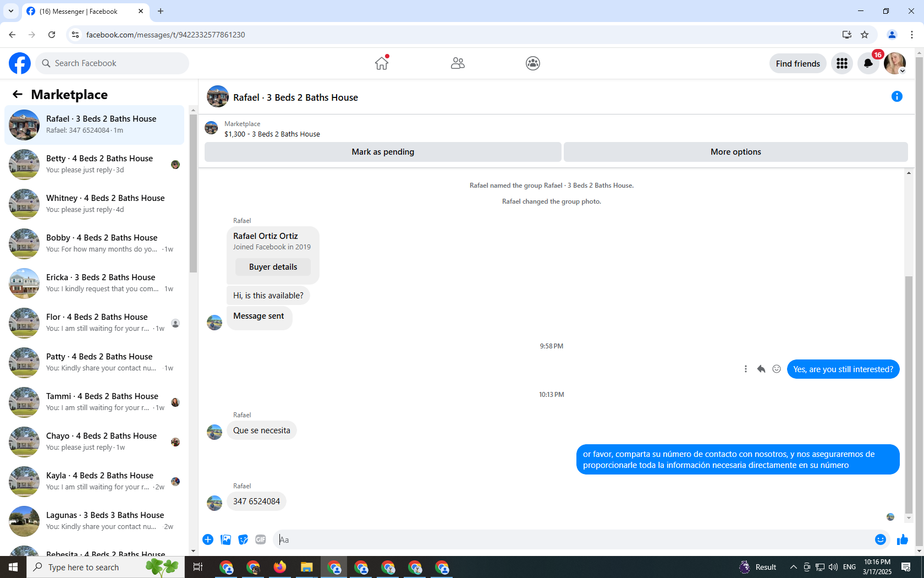This screenshot has width=924, height=578.
Task: Open the Chrome profile icon
Action: click(892, 35)
